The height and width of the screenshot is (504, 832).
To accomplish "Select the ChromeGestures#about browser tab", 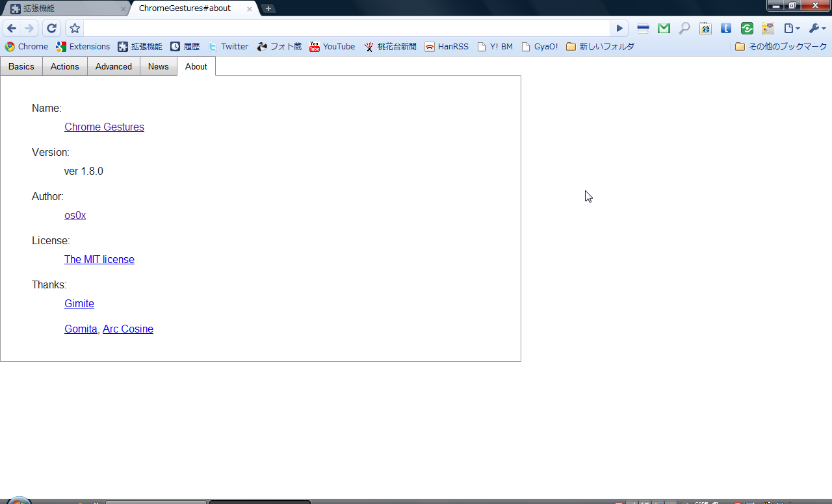I will (x=192, y=8).
